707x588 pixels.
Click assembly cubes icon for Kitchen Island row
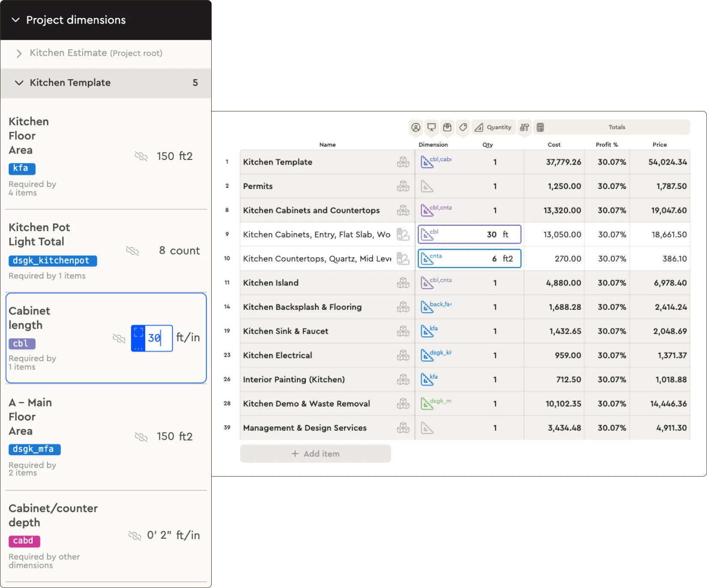403,283
